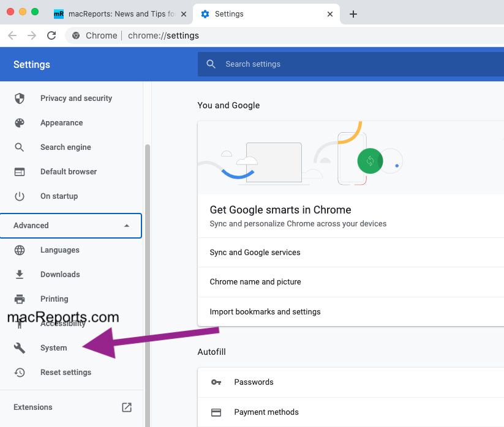This screenshot has height=427, width=504.
Task: Open Default browser settings
Action: [x=72, y=172]
